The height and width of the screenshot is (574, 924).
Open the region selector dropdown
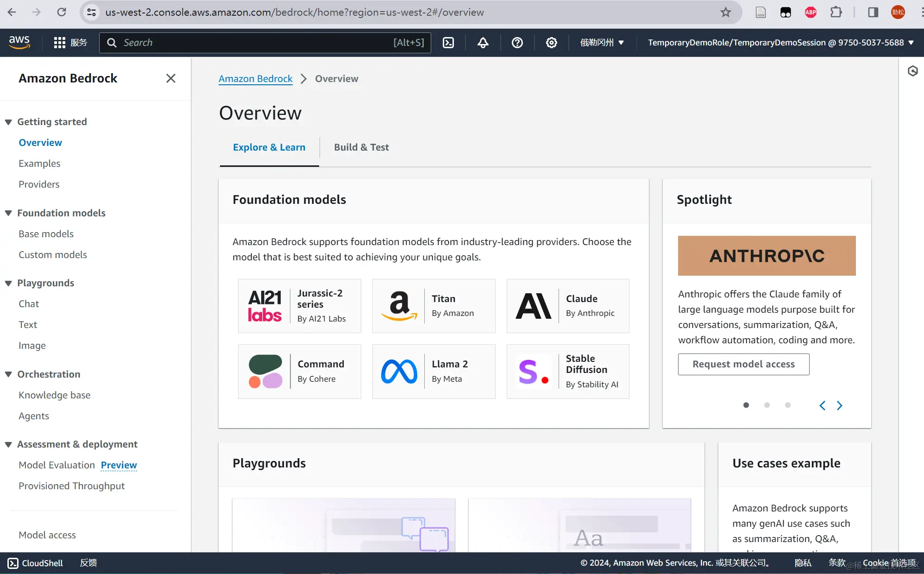point(602,43)
